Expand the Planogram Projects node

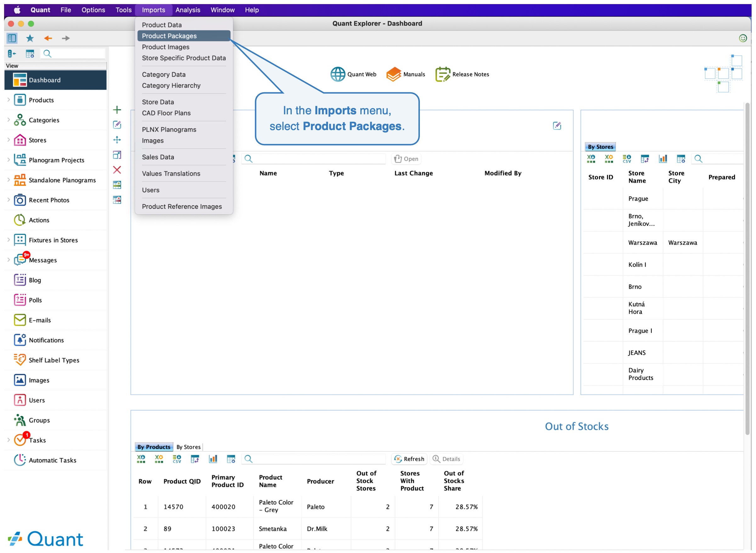[9, 160]
